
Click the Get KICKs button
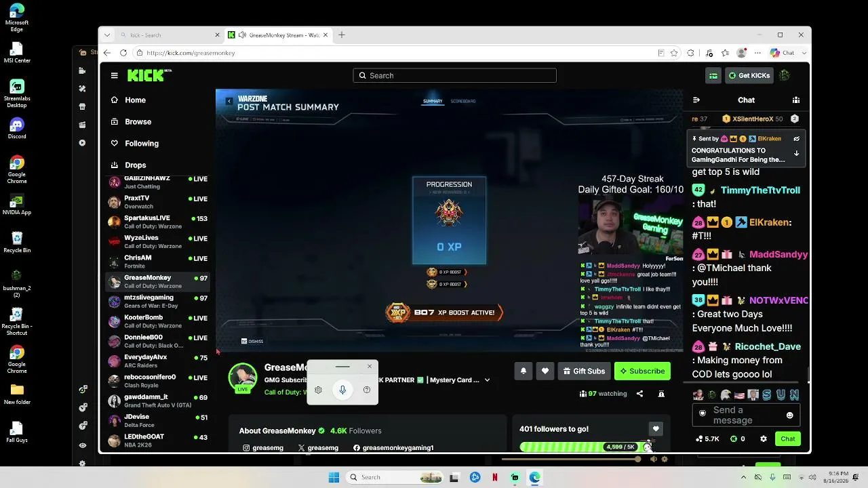coord(749,76)
